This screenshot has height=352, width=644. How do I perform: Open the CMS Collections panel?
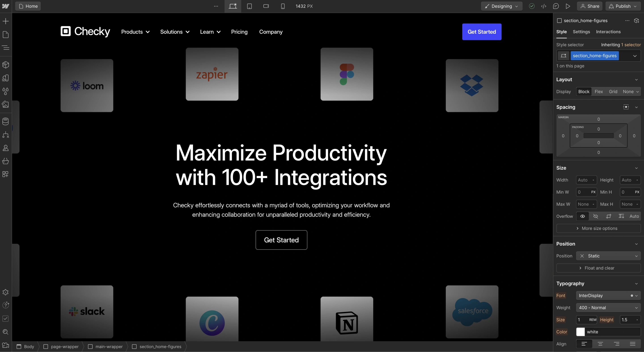tap(6, 121)
